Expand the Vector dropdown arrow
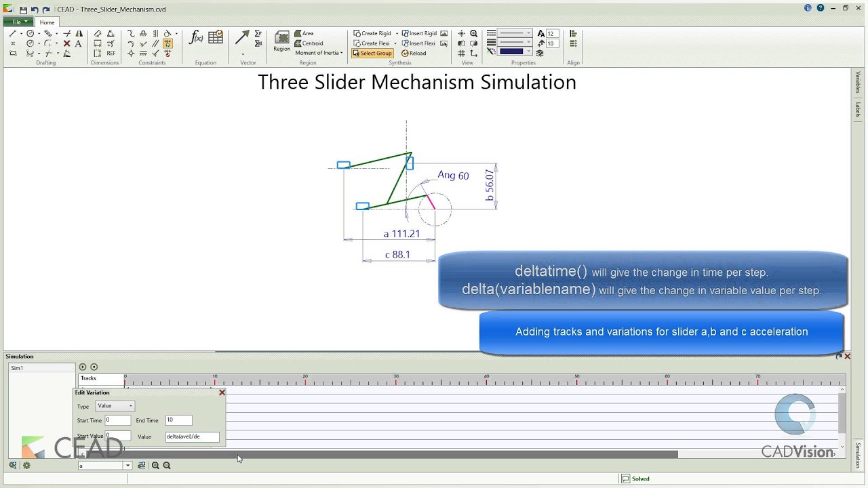The height and width of the screenshot is (488, 868). pos(243,54)
